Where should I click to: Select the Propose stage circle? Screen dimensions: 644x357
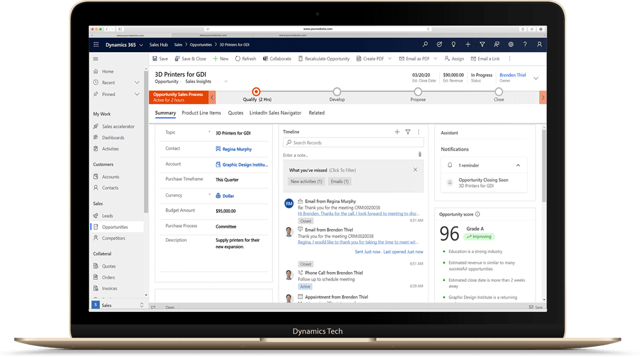coord(418,91)
